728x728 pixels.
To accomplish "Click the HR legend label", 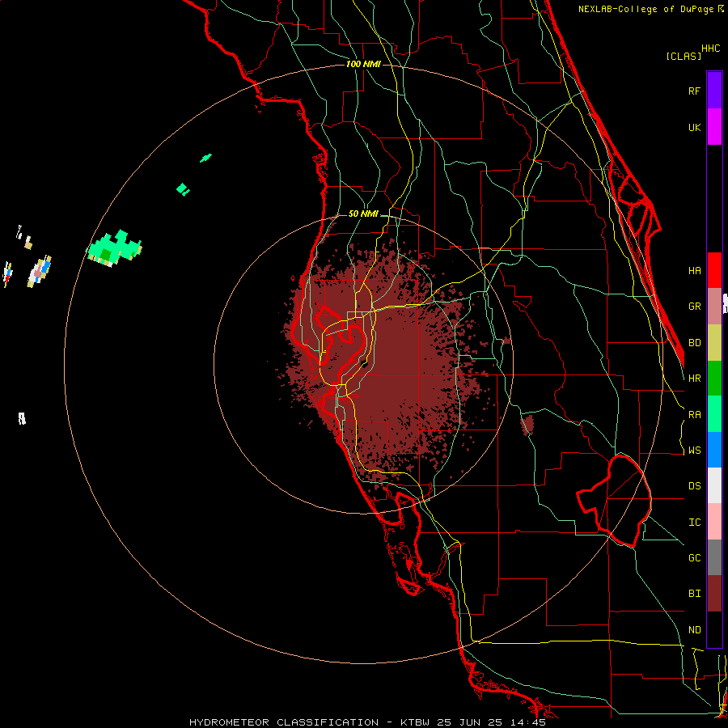I will coord(694,379).
